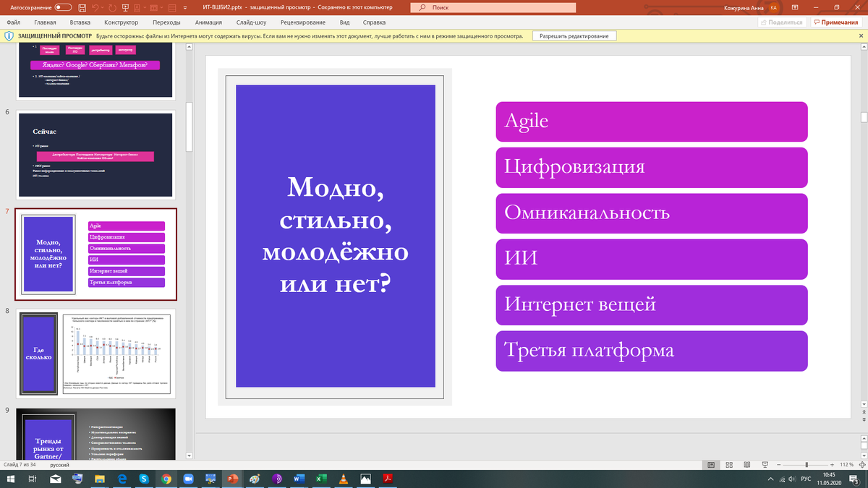Click the thumbnail panel scroll down arrow
The height and width of the screenshot is (488, 868).
pyautogui.click(x=190, y=456)
